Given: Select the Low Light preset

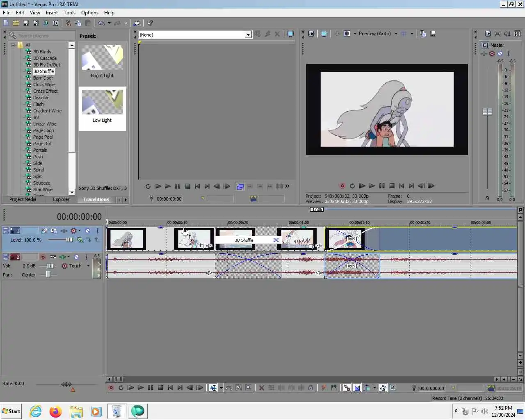Looking at the screenshot, I should pos(102,109).
